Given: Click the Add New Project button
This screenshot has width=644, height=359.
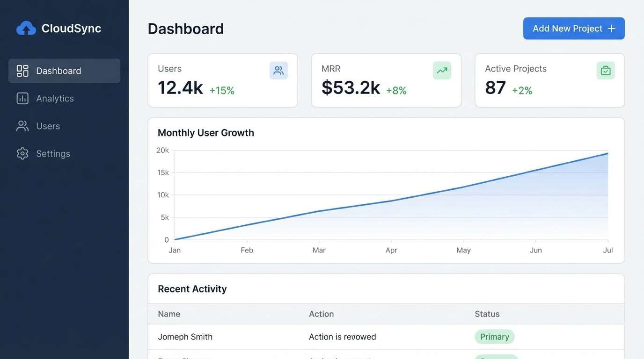Looking at the screenshot, I should click(573, 28).
